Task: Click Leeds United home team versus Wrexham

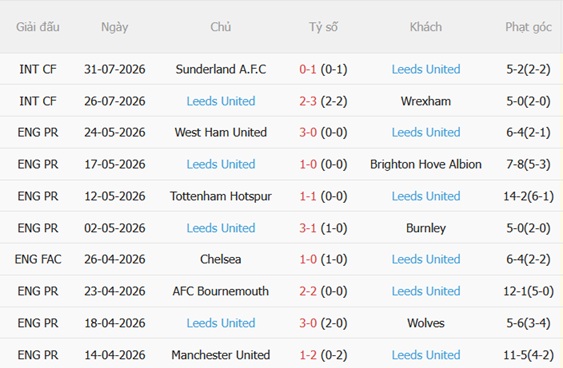Action: 221,101
